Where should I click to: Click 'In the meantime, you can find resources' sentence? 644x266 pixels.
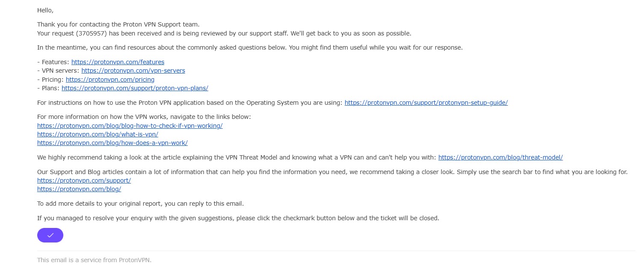[x=250, y=47]
